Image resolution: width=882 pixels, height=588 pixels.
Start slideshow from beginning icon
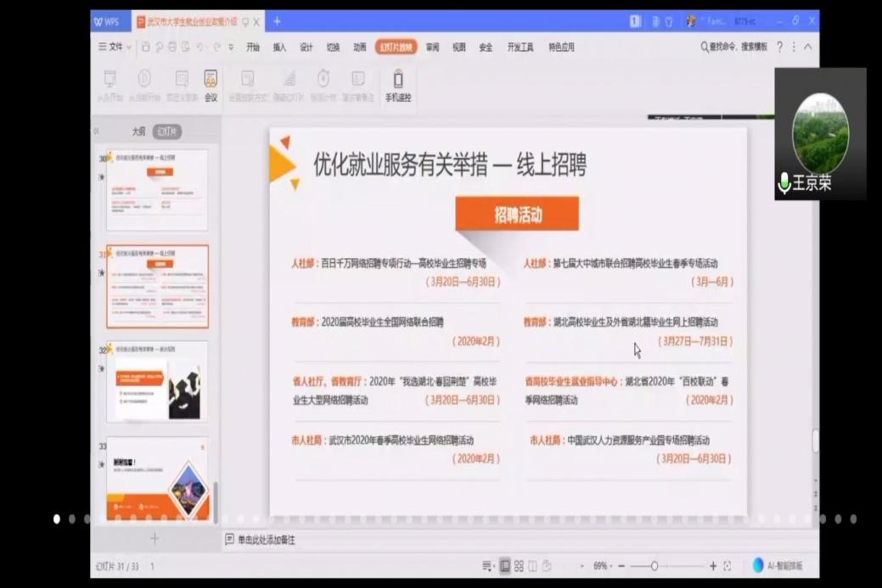tap(110, 84)
